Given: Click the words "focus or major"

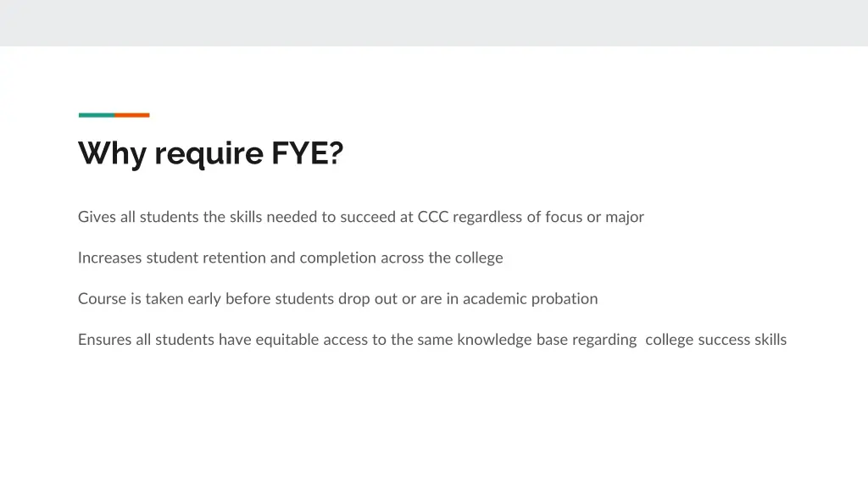Looking at the screenshot, I should click(x=594, y=217).
